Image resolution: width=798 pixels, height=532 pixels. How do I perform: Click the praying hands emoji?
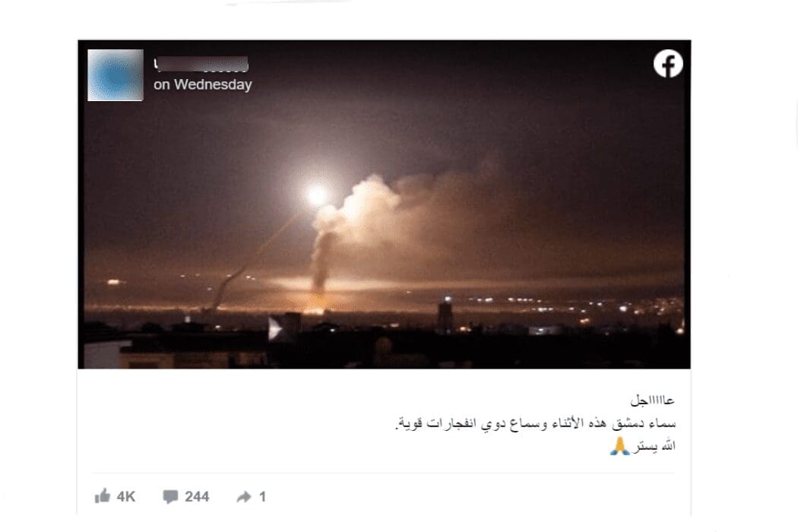tap(619, 446)
